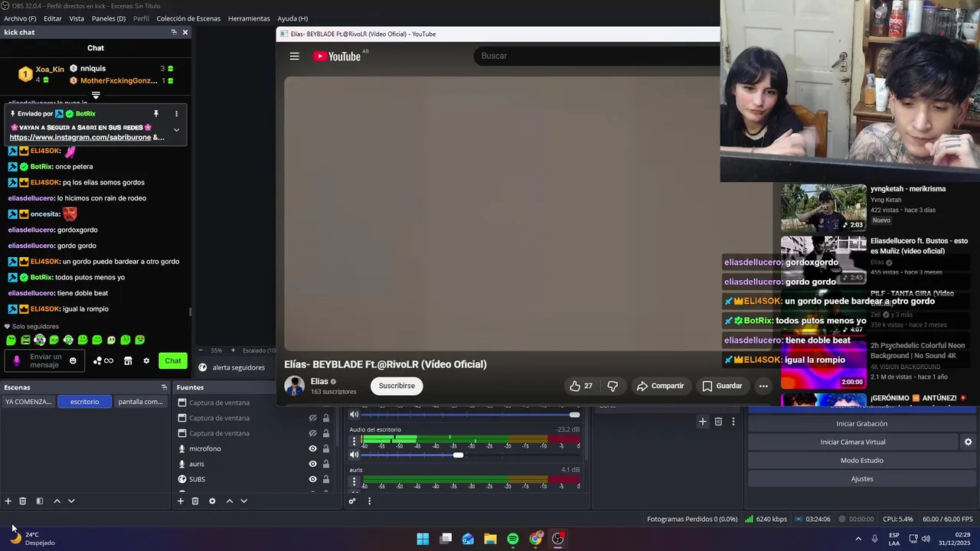Open the kick chat shop icon
This screenshot has width=980, height=551.
click(128, 361)
